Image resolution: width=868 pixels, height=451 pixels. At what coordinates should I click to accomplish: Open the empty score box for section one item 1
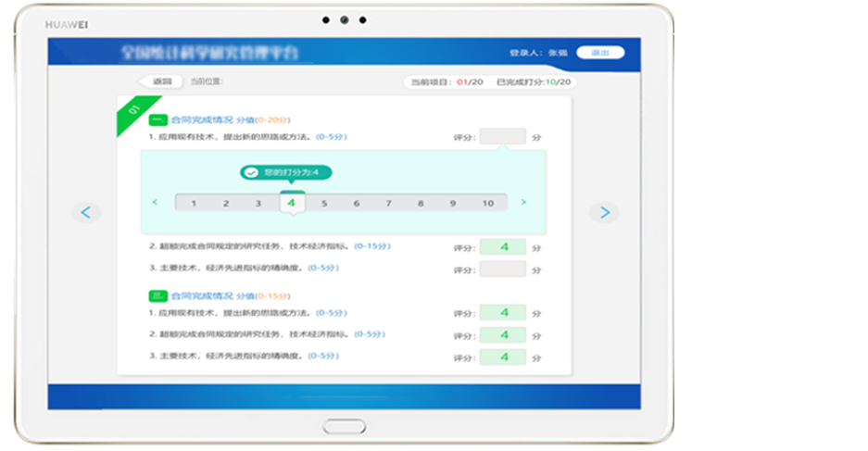tap(503, 137)
